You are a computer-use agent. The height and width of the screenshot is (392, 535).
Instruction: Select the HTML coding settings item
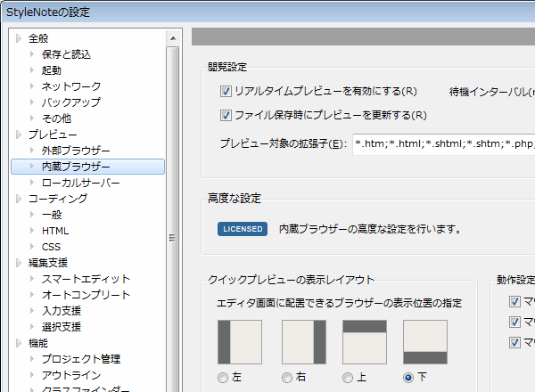[55, 231]
